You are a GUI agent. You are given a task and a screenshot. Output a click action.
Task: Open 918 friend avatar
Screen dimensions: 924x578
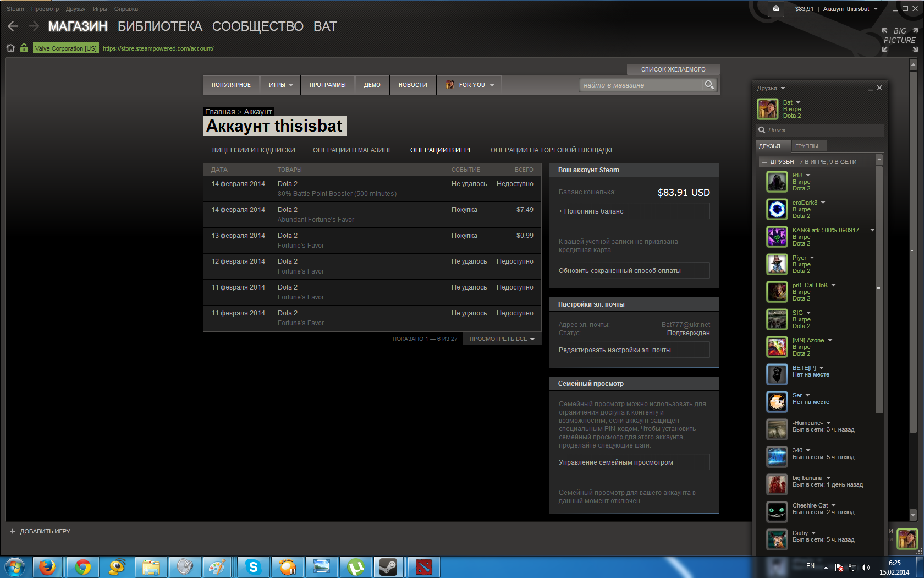click(777, 182)
